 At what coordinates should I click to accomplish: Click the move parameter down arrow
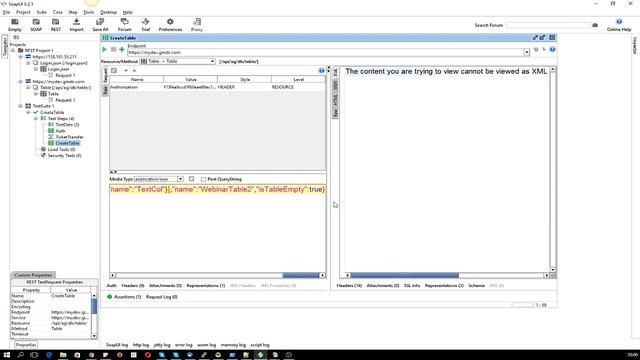[x=126, y=71]
